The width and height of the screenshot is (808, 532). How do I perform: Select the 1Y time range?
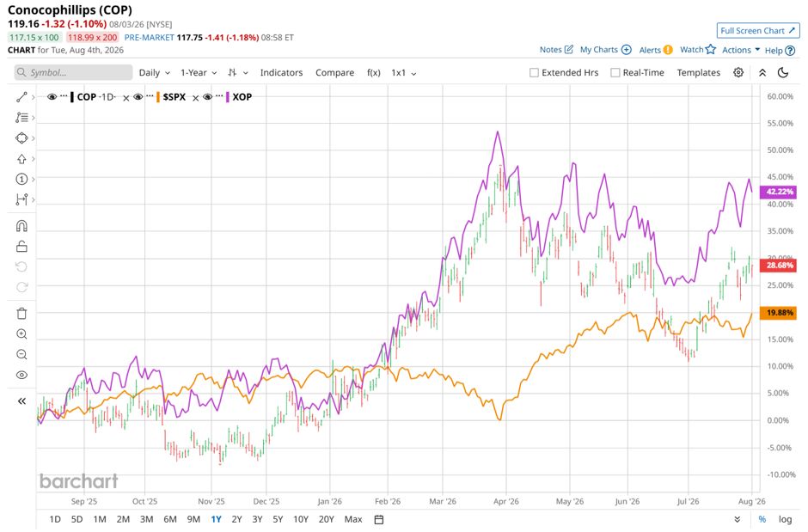point(216,520)
